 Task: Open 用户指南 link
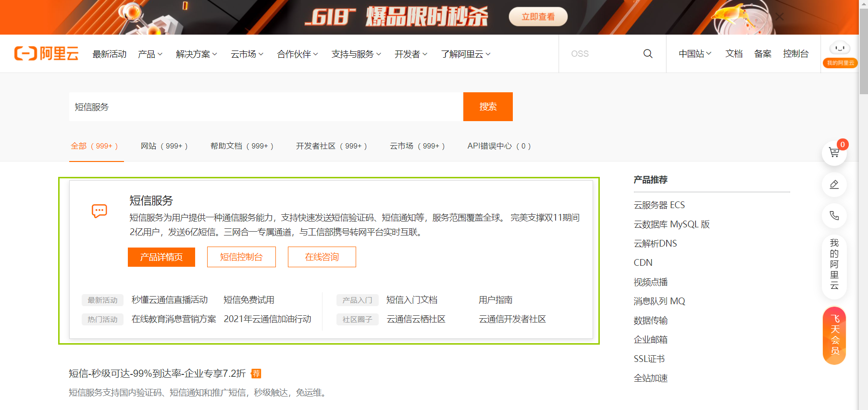[x=496, y=300]
